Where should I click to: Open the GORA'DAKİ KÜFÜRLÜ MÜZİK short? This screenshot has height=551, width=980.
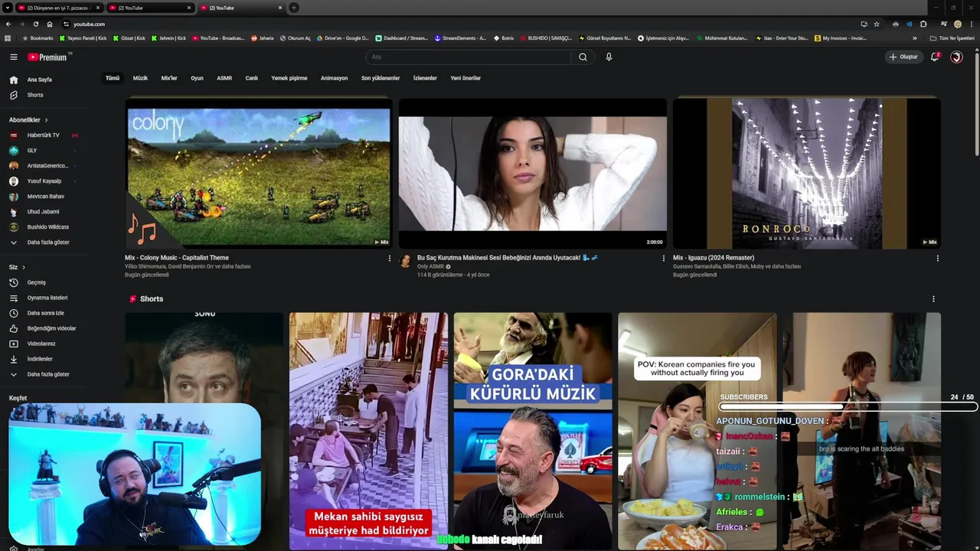coord(532,431)
